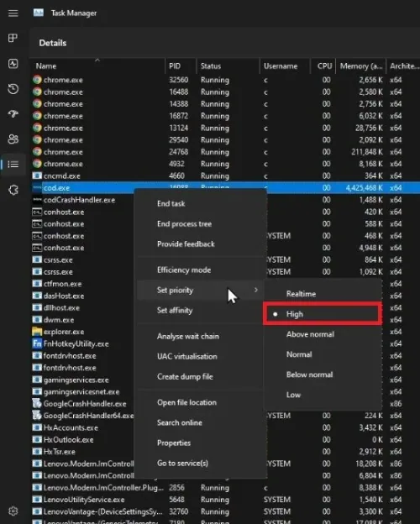The image size is (420, 524).
Task: Click the Task Manager app icon in title bar
Action: coord(39,13)
